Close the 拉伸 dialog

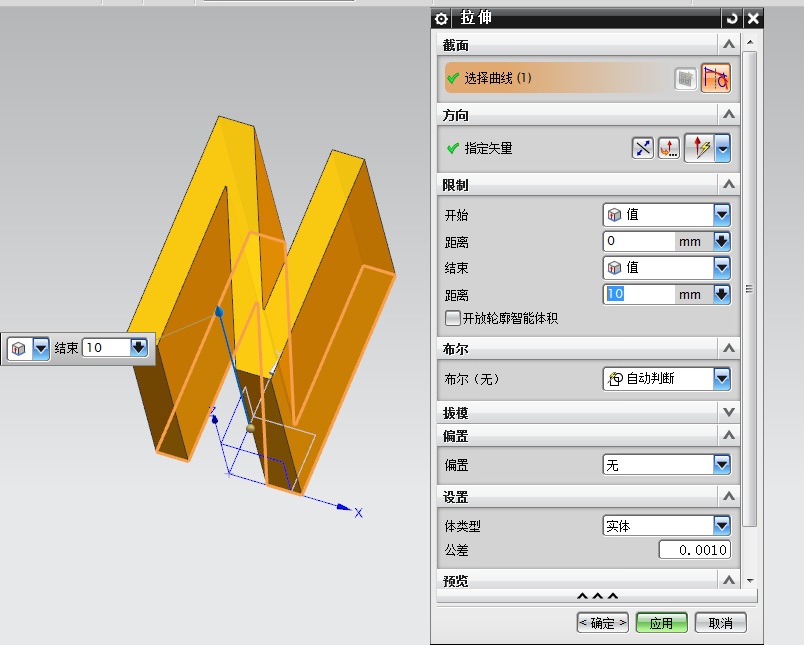(753, 19)
